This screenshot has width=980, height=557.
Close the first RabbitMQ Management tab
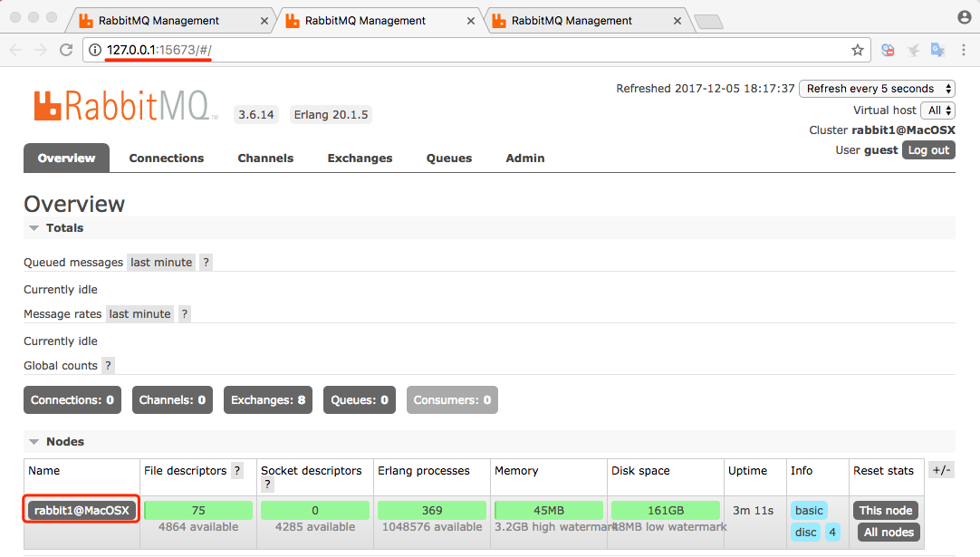click(x=264, y=21)
